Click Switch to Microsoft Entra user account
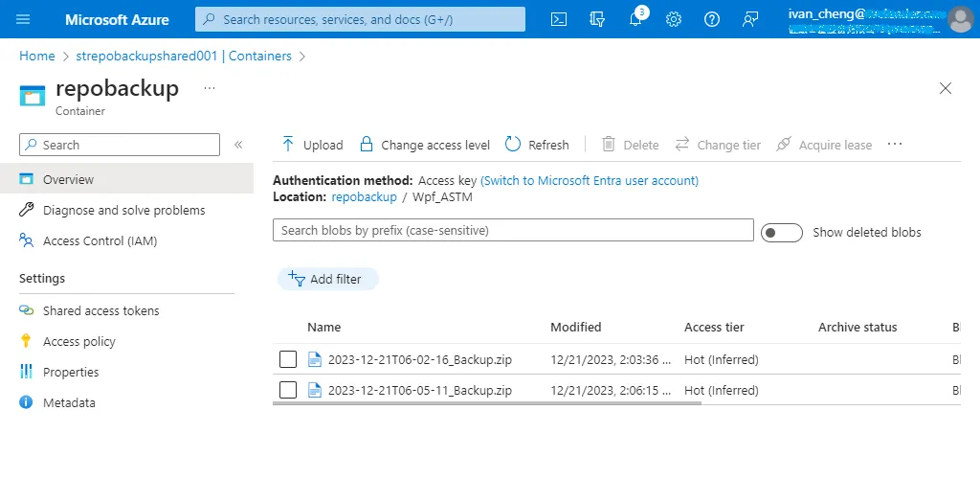The width and height of the screenshot is (980, 479). click(x=590, y=180)
